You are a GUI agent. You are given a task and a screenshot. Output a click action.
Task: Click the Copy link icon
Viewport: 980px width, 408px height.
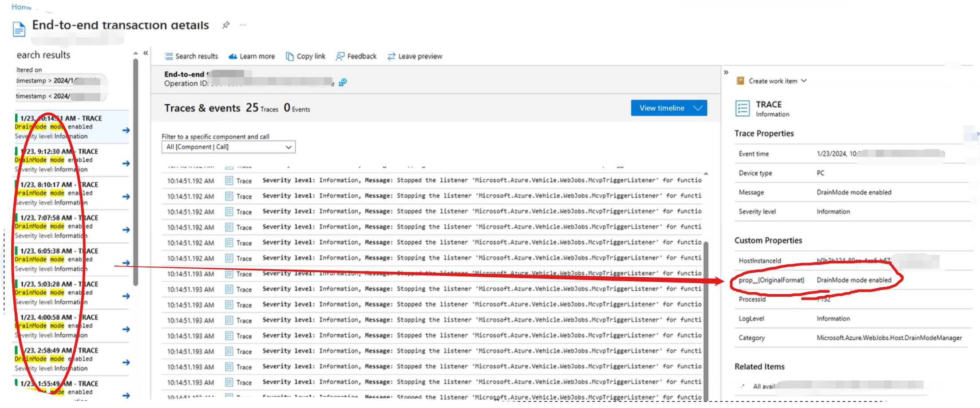pos(290,56)
